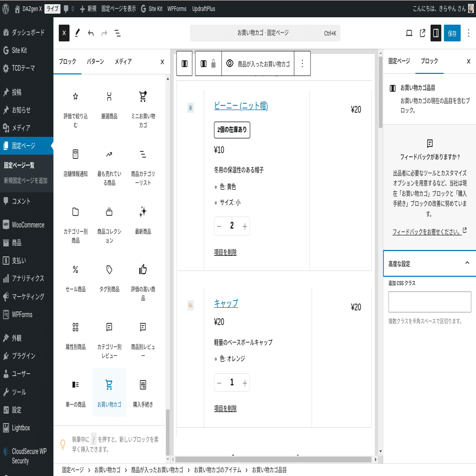Open the editor more options menu top right
Image resolution: width=476 pixels, height=476 pixels.
pyautogui.click(x=468, y=33)
